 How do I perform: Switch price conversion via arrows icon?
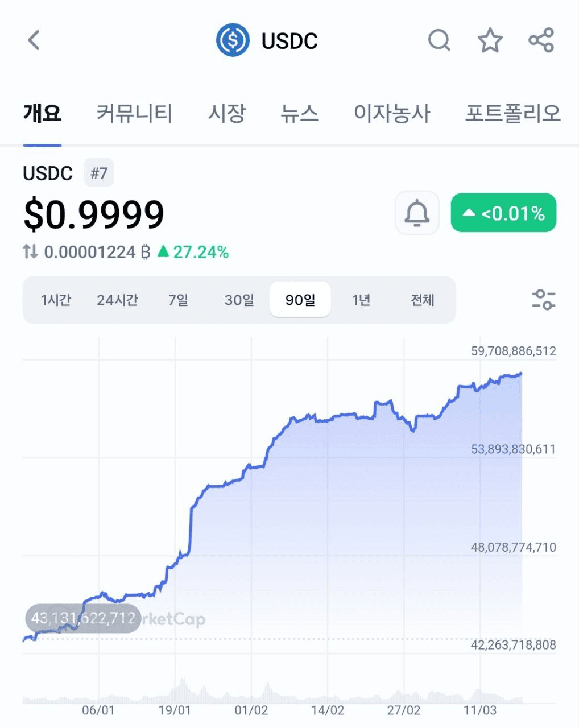coord(30,251)
